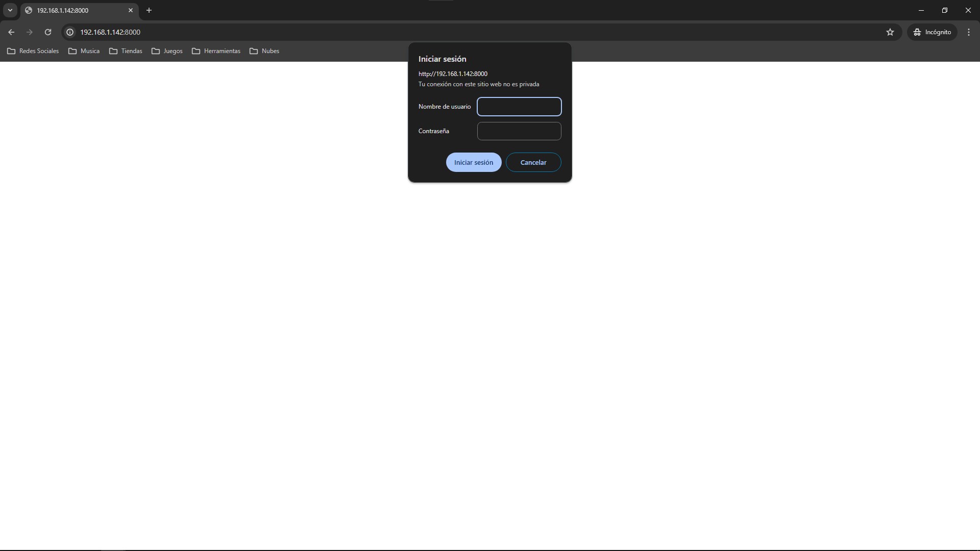Open the Juegos bookmarks folder
This screenshot has height=551, width=980.
click(x=167, y=51)
